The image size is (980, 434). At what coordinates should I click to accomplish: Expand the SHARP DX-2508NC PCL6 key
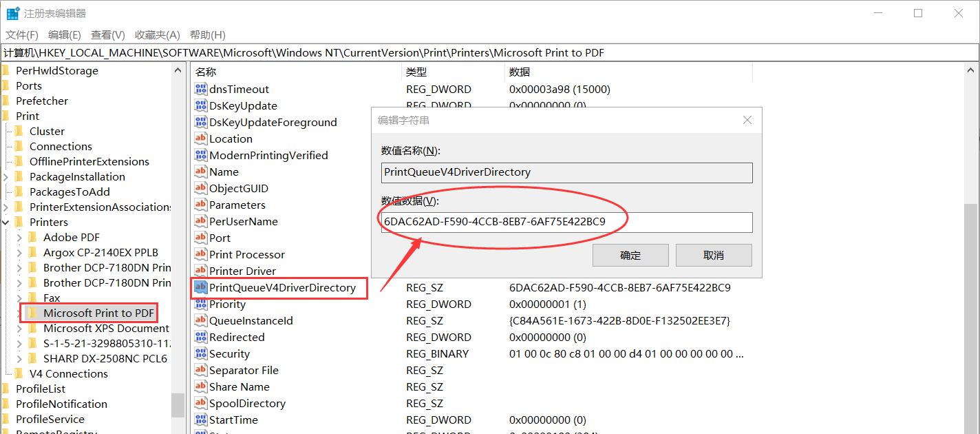(x=19, y=358)
